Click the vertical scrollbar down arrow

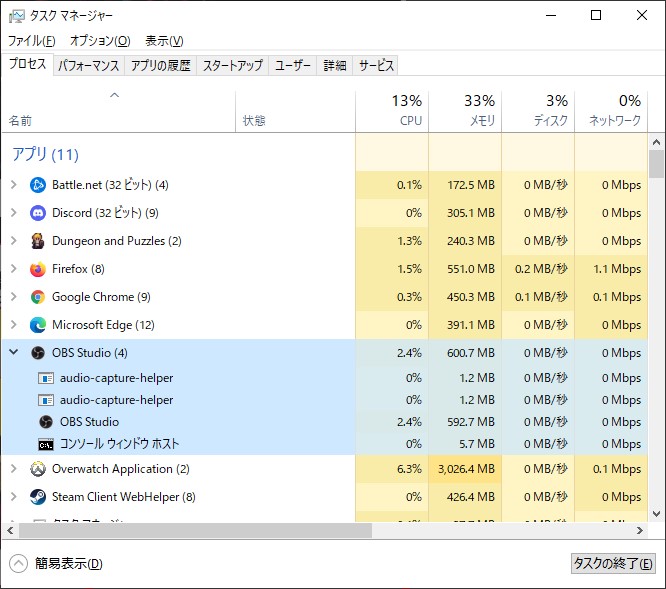click(656, 514)
